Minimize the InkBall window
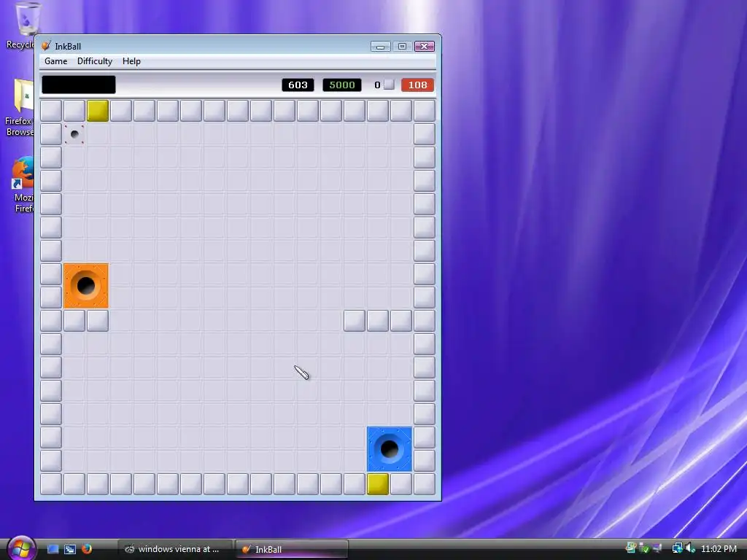 pos(380,46)
